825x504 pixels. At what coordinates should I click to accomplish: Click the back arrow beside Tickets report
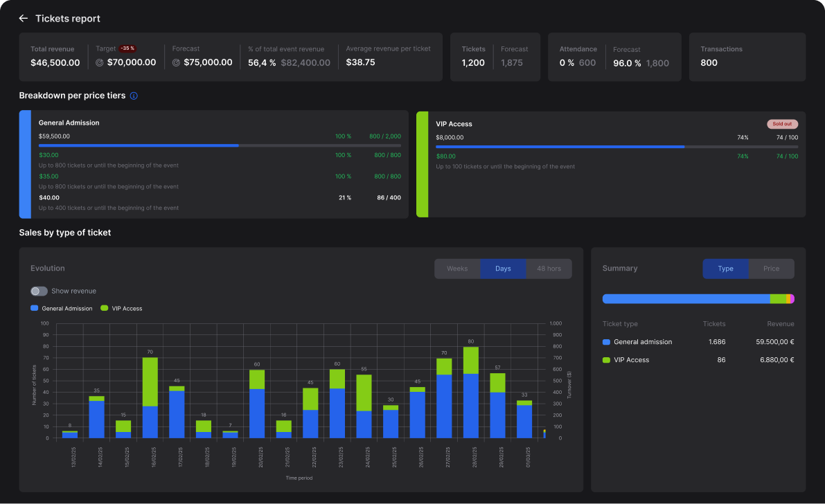point(24,19)
